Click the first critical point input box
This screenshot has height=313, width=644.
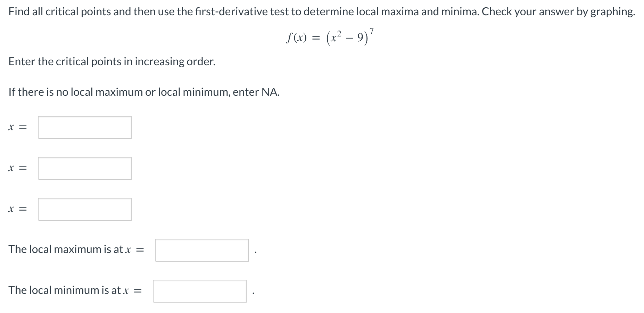tap(84, 127)
